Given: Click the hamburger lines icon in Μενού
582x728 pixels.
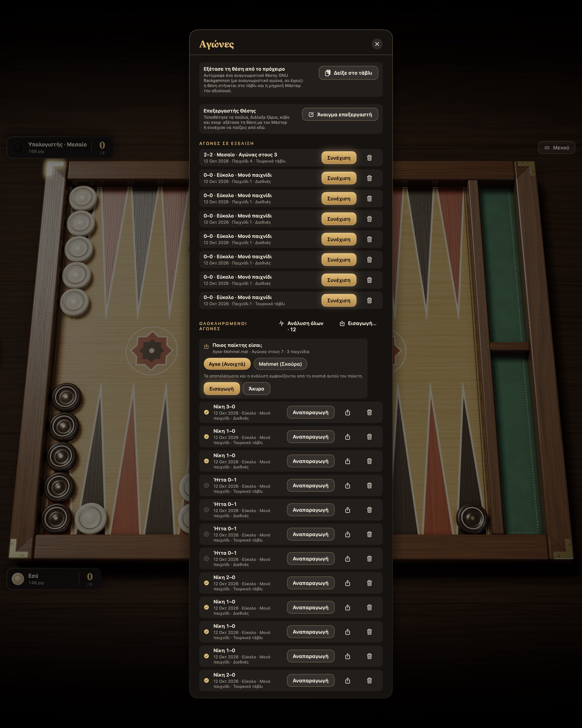Looking at the screenshot, I should [547, 147].
